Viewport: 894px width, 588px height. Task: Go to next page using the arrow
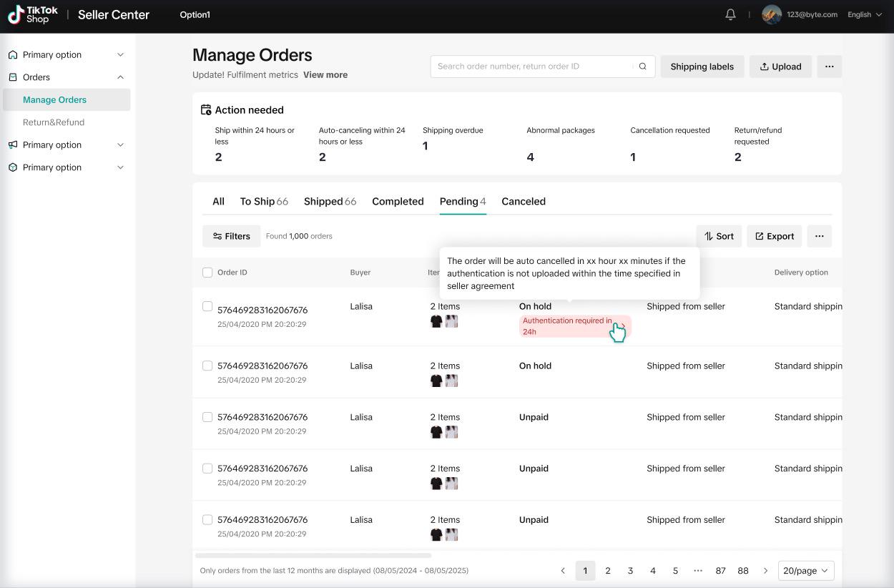tap(765, 571)
